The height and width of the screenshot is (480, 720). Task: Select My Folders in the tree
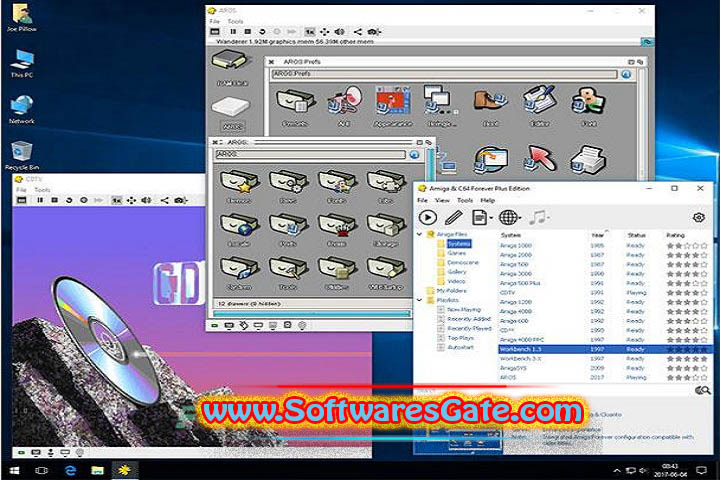[x=451, y=291]
